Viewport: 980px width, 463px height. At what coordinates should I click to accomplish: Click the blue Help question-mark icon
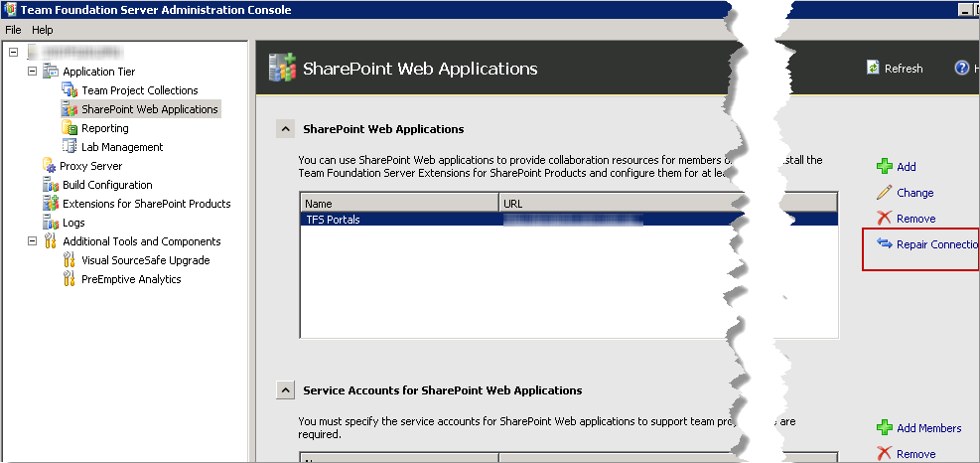tap(962, 69)
